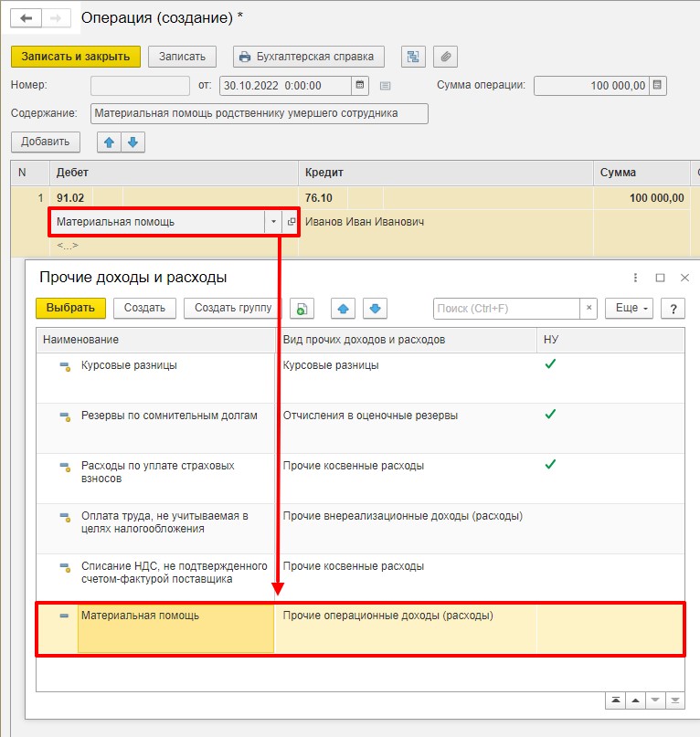This screenshot has height=737, width=700.
Task: Go to previous item with up triangle
Action: click(x=635, y=700)
